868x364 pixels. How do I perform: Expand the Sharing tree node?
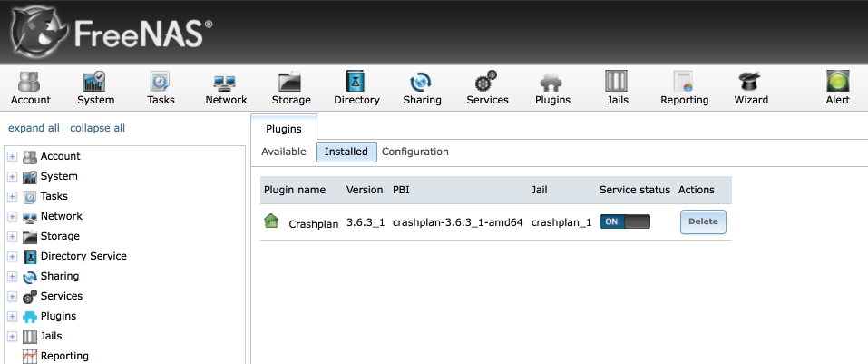point(12,277)
